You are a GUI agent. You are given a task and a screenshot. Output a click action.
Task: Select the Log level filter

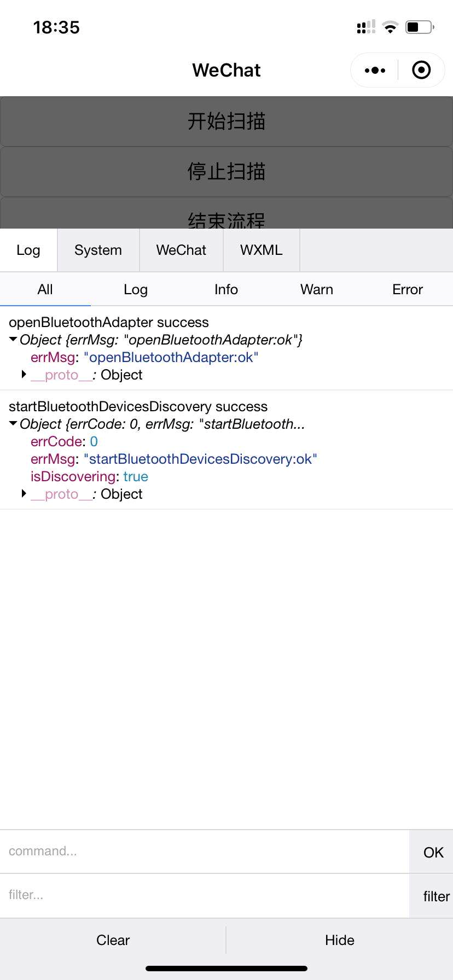tap(136, 289)
